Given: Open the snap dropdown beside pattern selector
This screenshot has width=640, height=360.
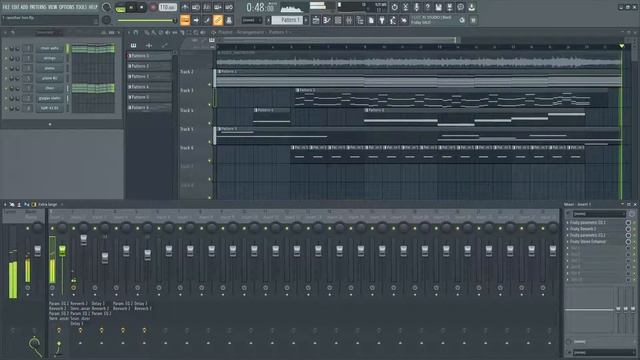Looking at the screenshot, I should pyautogui.click(x=252, y=20).
